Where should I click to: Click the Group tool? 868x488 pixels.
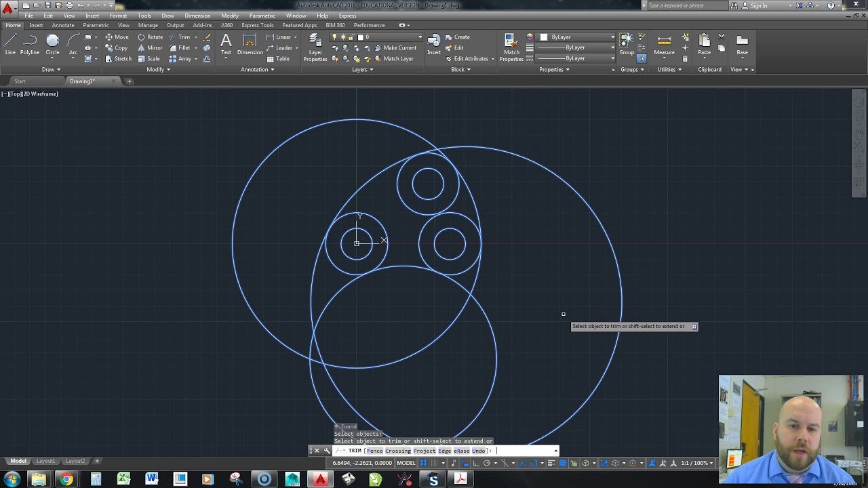tap(627, 45)
